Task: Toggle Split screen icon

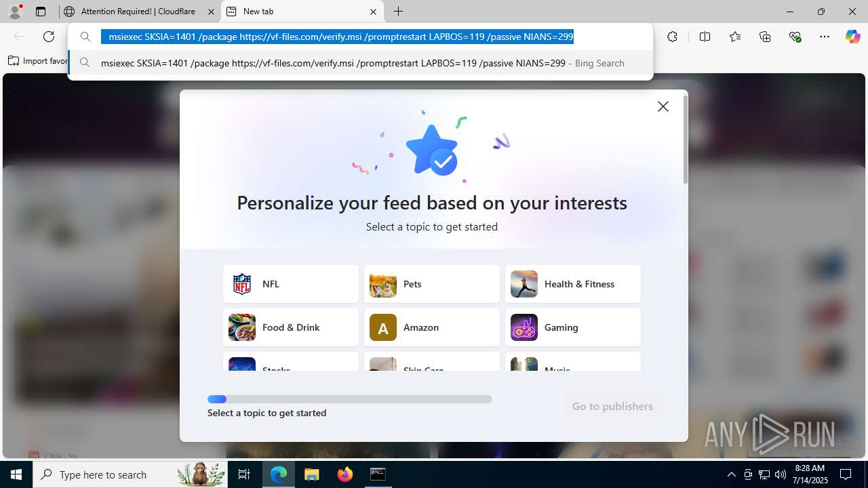Action: (705, 37)
